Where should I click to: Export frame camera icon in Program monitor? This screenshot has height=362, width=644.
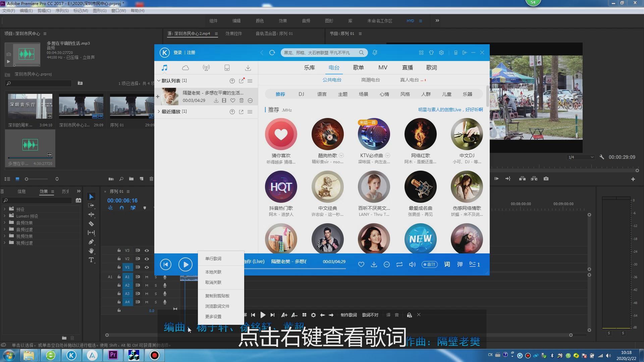point(546,179)
